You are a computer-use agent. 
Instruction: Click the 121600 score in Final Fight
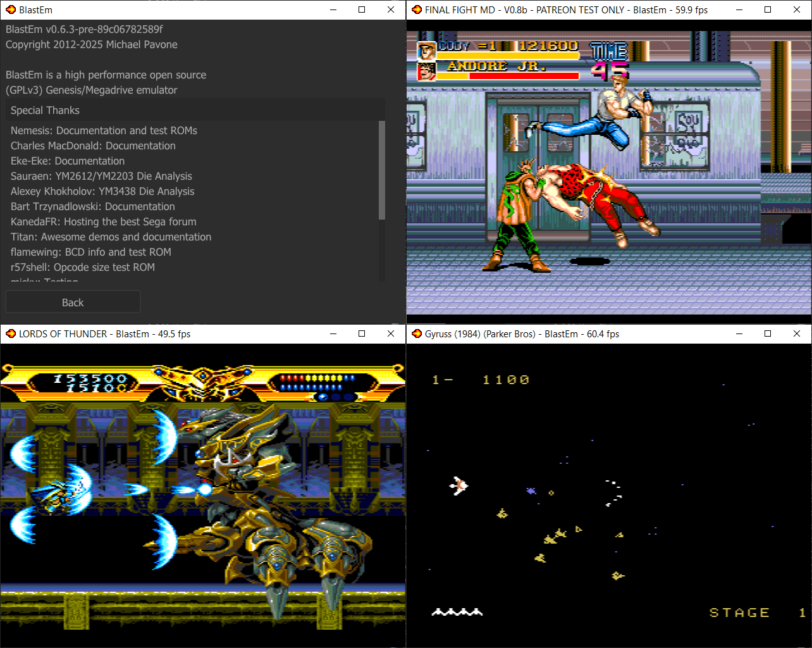pyautogui.click(x=548, y=46)
